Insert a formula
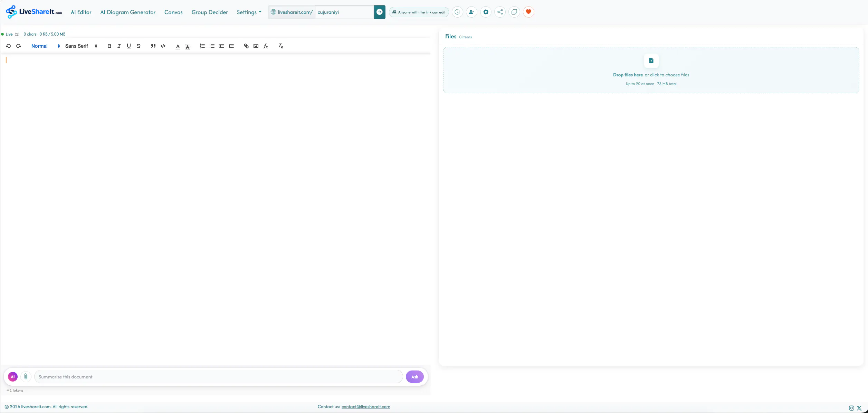The height and width of the screenshot is (413, 868). pyautogui.click(x=266, y=46)
